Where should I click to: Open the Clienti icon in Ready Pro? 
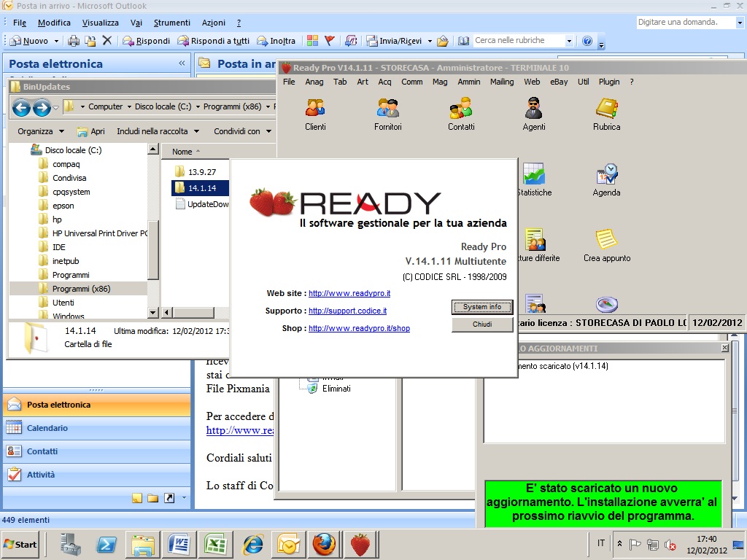point(315,114)
